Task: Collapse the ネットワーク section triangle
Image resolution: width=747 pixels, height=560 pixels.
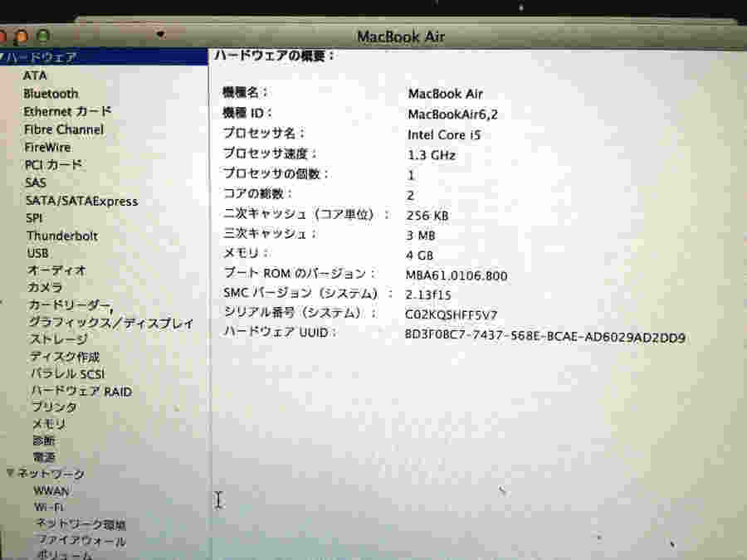Action: 11,473
